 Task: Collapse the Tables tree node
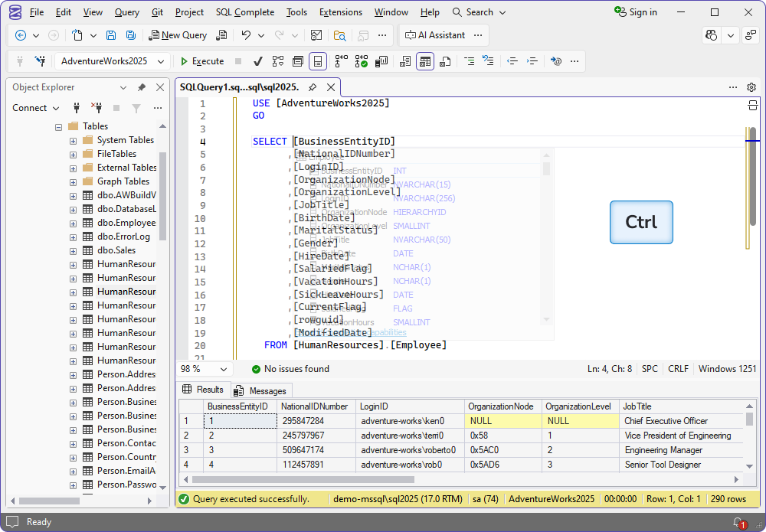click(x=58, y=126)
